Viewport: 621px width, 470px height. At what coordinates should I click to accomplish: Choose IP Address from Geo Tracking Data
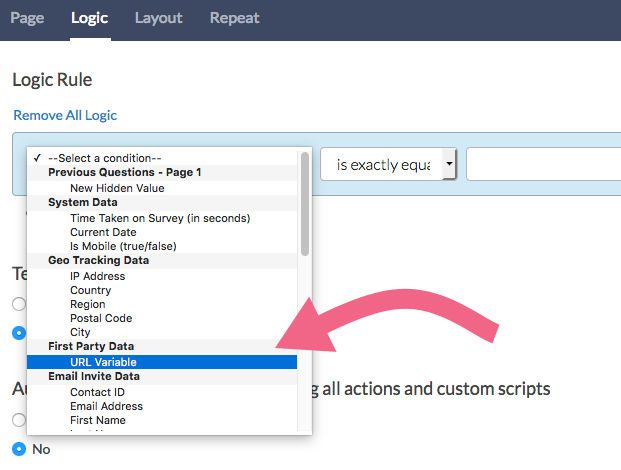(97, 276)
